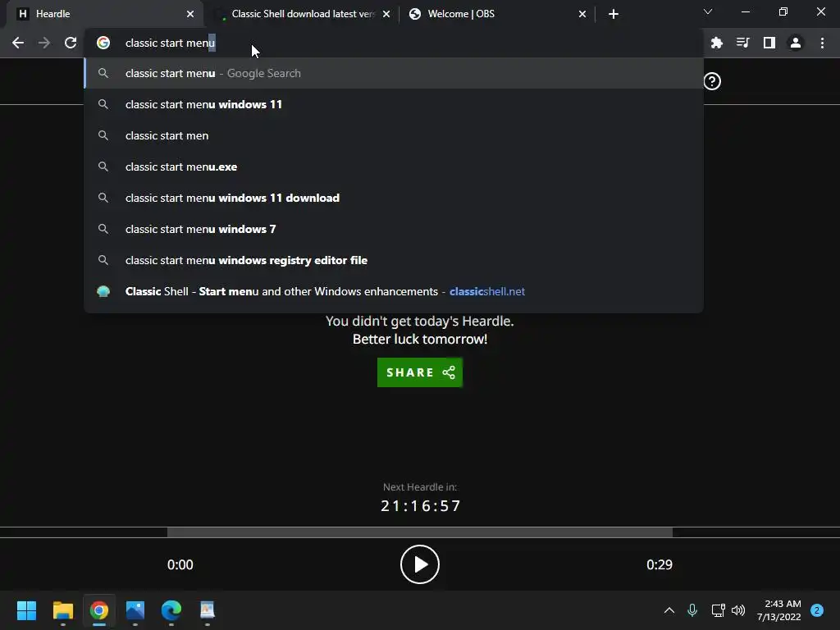Open the media controls icon in toolbar
840x630 pixels.
point(742,43)
